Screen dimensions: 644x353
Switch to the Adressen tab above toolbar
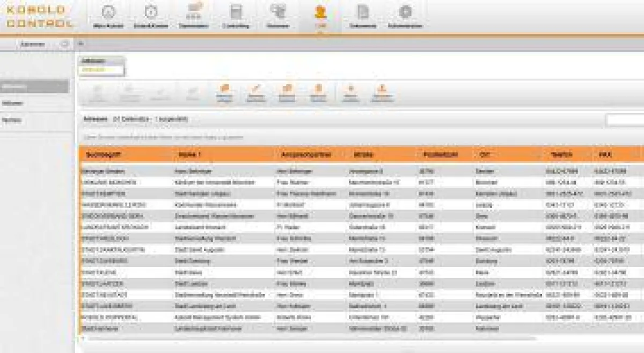click(101, 65)
